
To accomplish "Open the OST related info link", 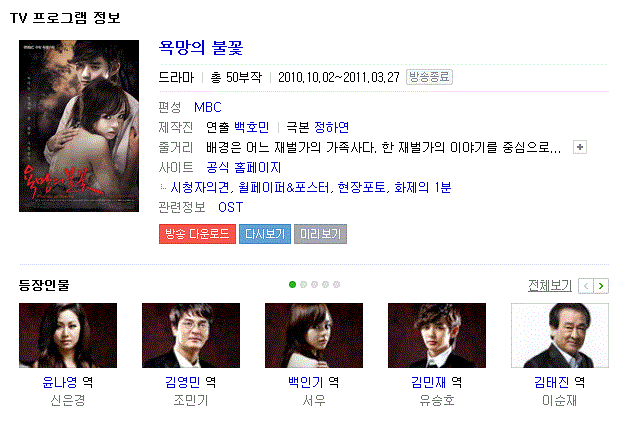I will coord(231,207).
